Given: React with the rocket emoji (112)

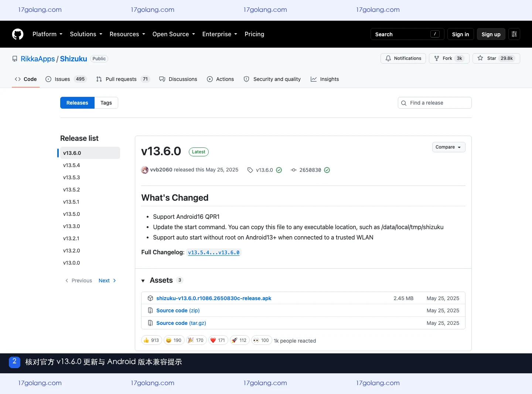Looking at the screenshot, I should [x=240, y=340].
